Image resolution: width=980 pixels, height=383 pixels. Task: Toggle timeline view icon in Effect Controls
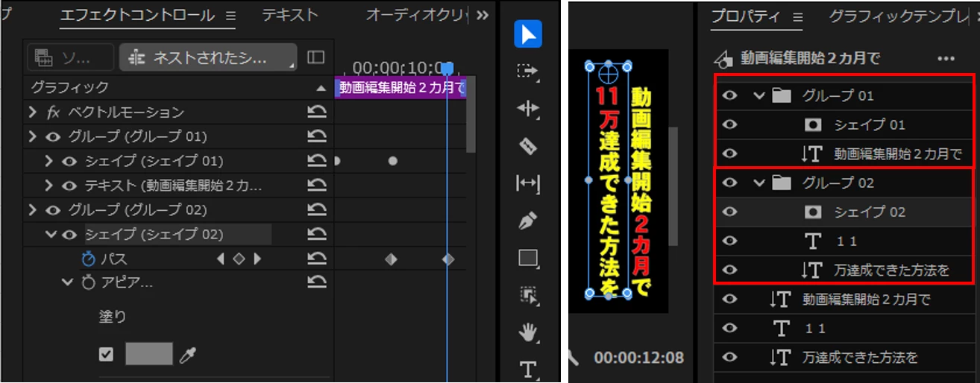coord(316,57)
